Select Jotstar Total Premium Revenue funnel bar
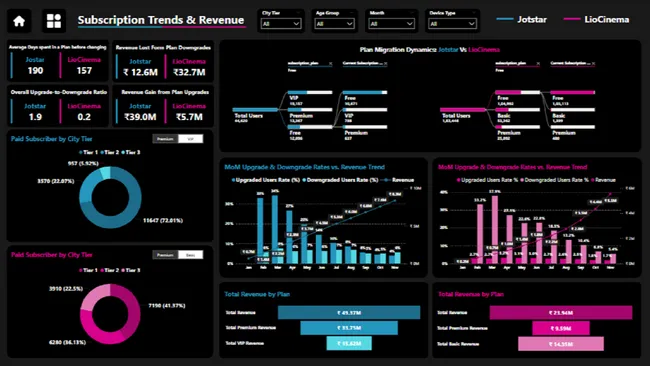This screenshot has width=650, height=366. pyautogui.click(x=349, y=328)
